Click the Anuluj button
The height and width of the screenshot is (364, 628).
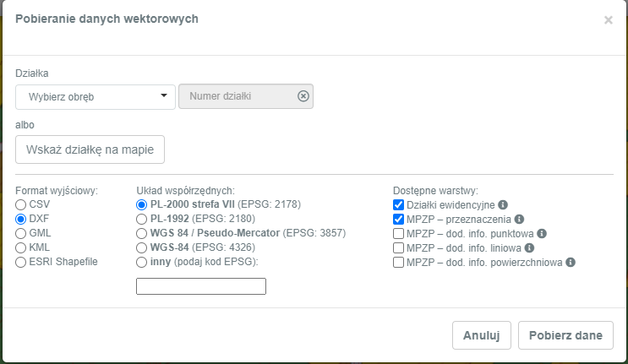(x=482, y=335)
